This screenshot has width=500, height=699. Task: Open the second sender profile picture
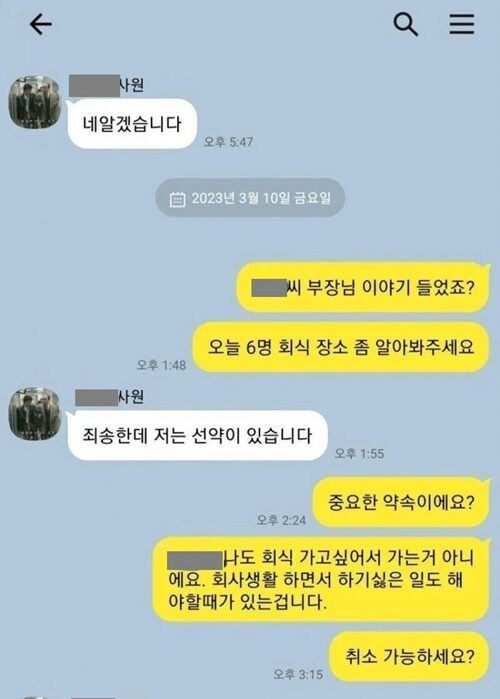coord(35,413)
